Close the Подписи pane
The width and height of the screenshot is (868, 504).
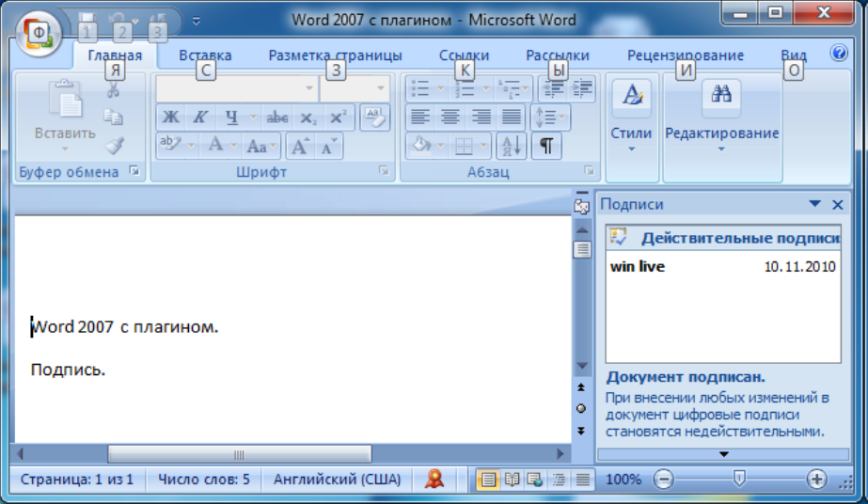point(838,205)
